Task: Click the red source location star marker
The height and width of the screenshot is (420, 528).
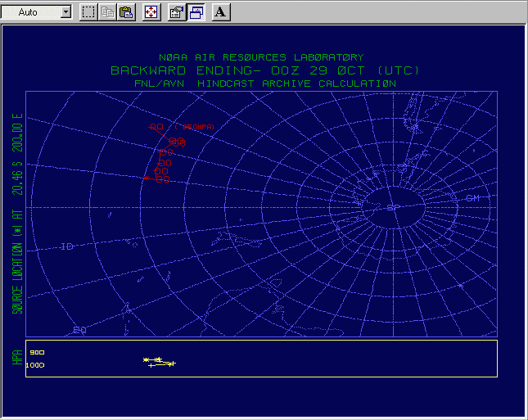Action: pos(146,178)
